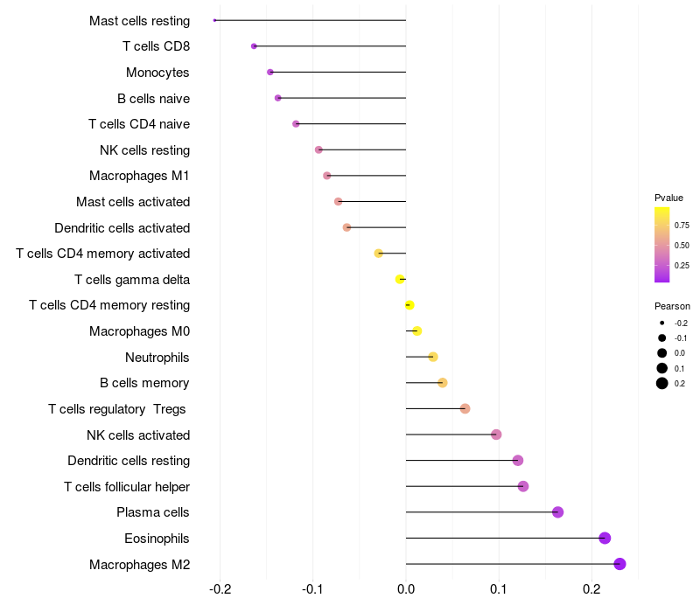This screenshot has width=700, height=612.
Task: Click the Pearson -0.2 legend circle
Action: click(x=662, y=323)
